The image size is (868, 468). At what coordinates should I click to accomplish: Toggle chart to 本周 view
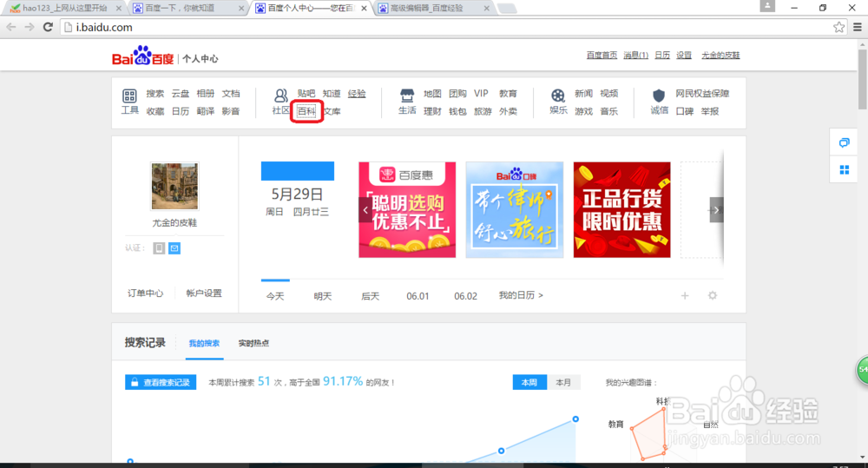529,383
